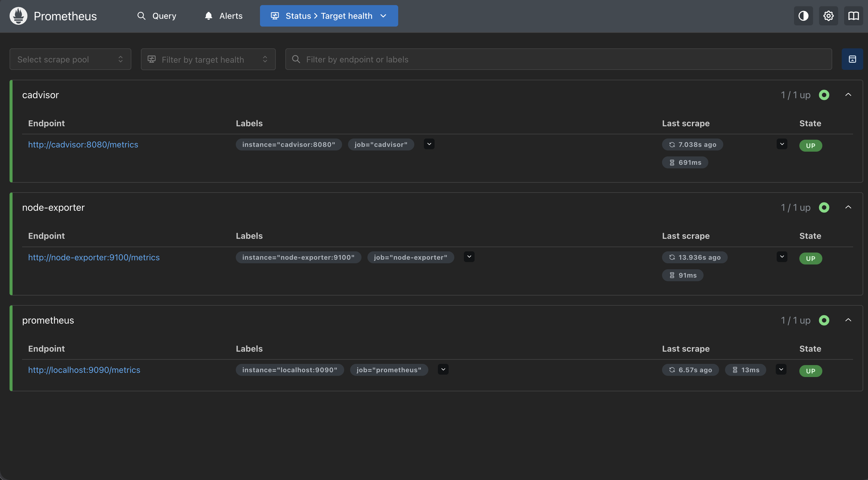
Task: Open the Filter by target health dropdown
Action: coord(208,59)
